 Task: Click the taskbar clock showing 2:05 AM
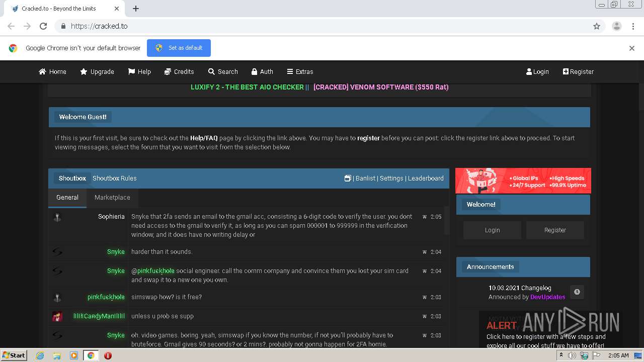coord(618,355)
